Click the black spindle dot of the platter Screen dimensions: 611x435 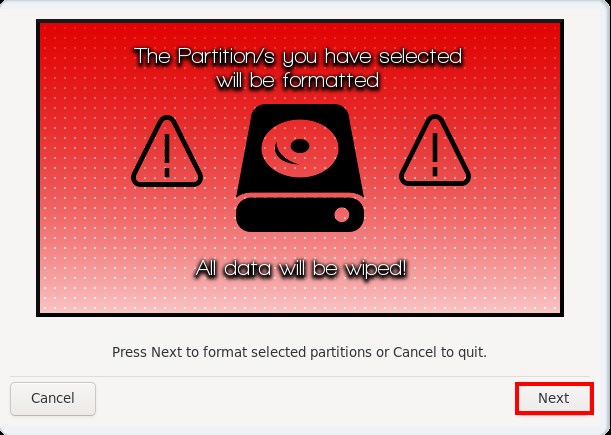[x=300, y=146]
